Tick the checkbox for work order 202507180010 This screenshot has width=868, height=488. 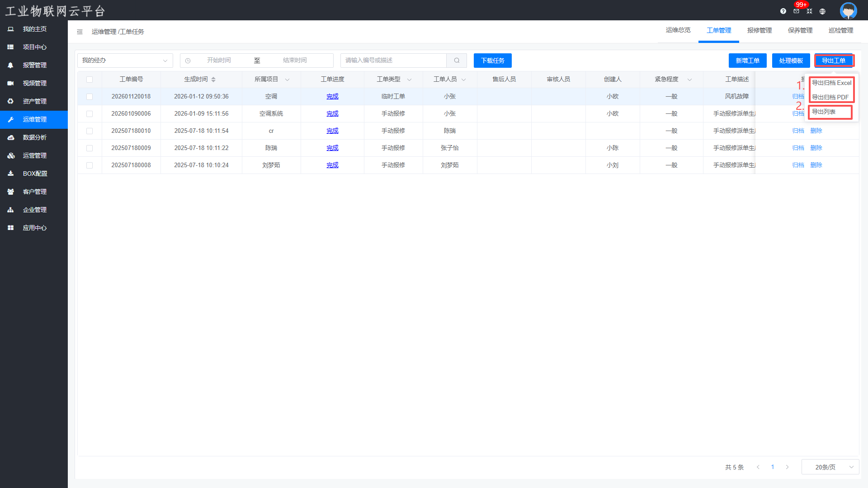(90, 131)
